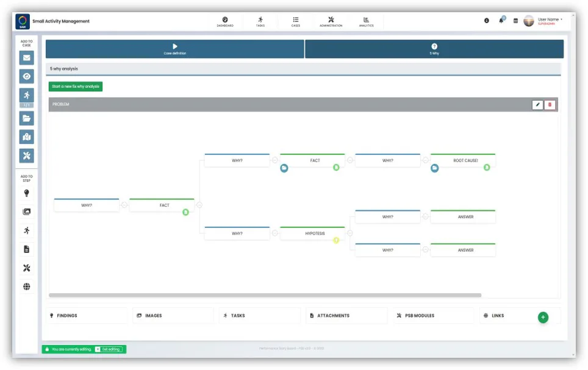Click the envelope icon under Add to Case
The image size is (588, 370).
(26, 58)
